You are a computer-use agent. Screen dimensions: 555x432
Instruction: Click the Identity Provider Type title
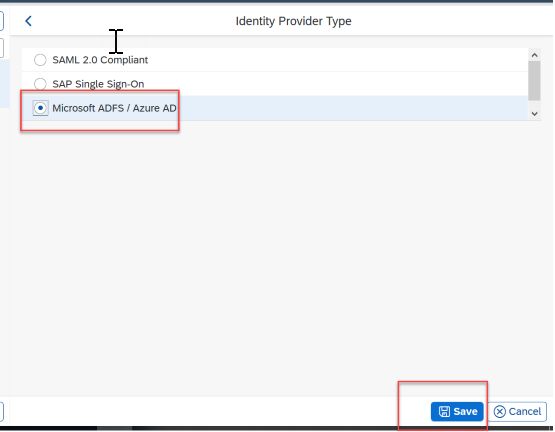click(x=293, y=21)
